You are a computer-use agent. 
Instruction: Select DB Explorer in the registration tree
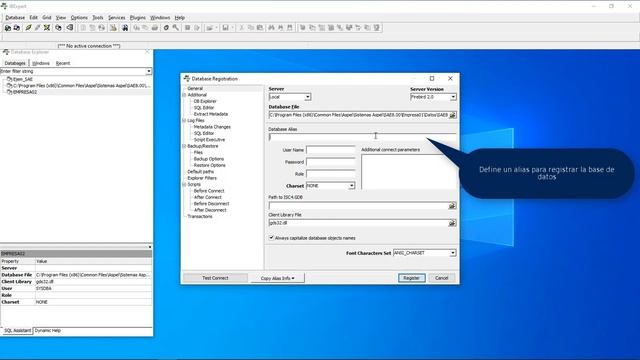(205, 101)
